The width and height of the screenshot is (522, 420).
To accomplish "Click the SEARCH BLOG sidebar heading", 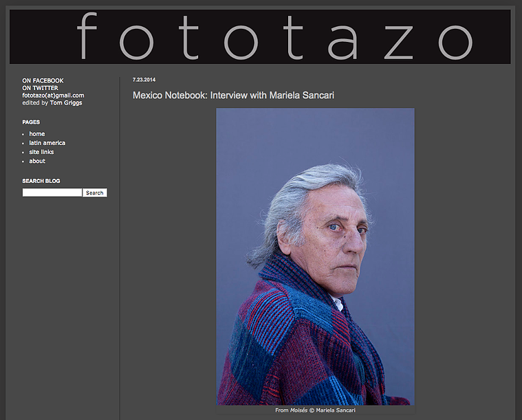I will click(41, 181).
